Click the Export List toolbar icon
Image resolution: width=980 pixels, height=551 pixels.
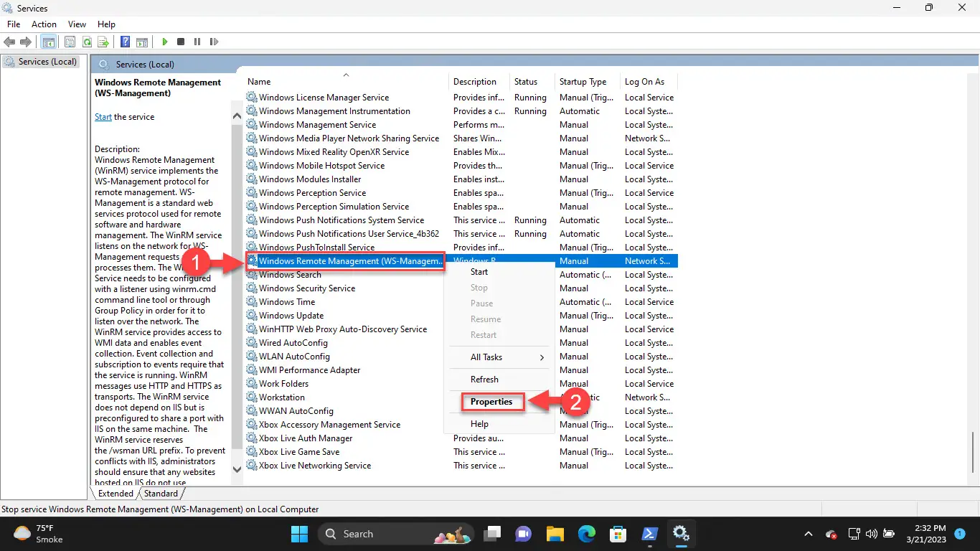[x=103, y=42]
